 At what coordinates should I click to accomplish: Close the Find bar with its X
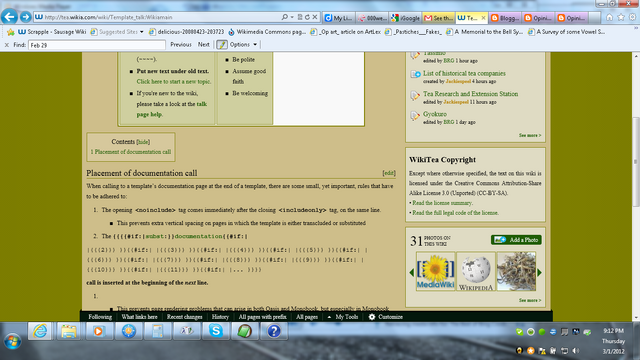click(x=7, y=45)
